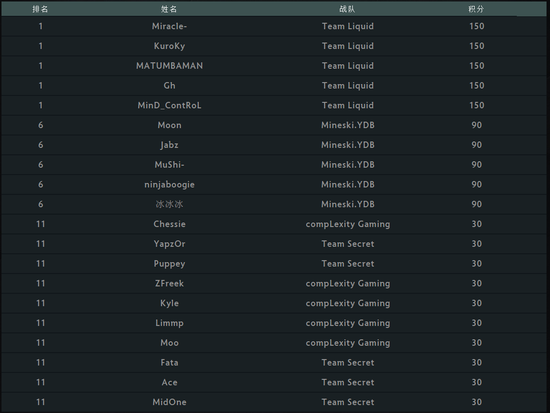Click the 战队 column header

click(347, 9)
